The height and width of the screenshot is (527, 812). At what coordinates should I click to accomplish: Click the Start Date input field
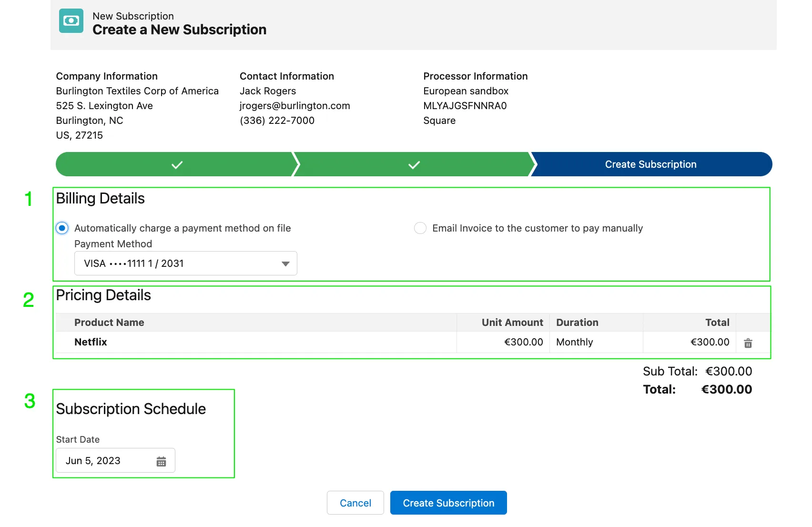pyautogui.click(x=115, y=460)
